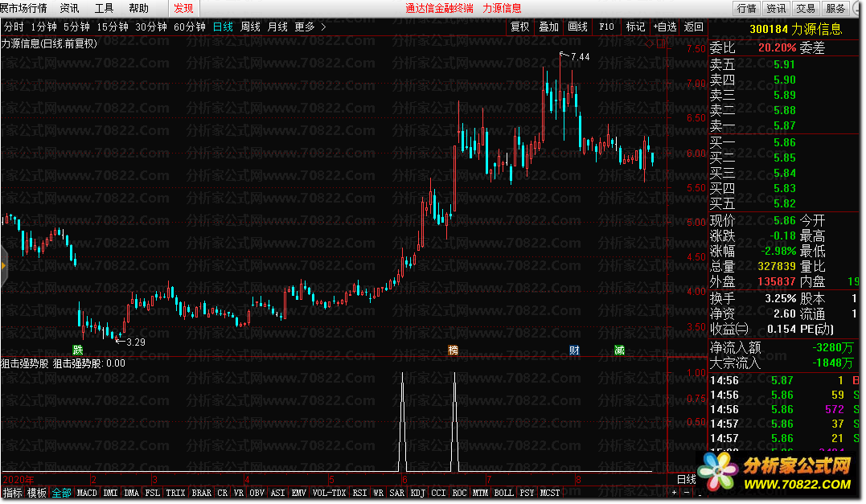The height and width of the screenshot is (504, 866).
Task: Open the 指标 tab at bottom left
Action: 13,493
